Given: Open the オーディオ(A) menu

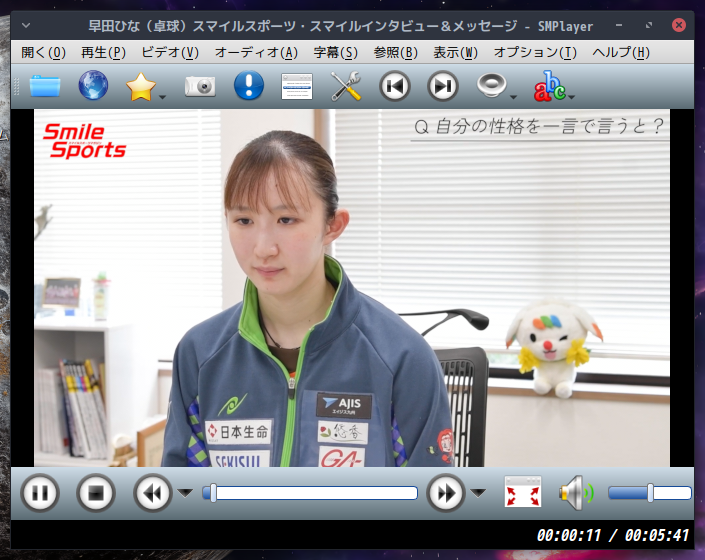Looking at the screenshot, I should pyautogui.click(x=256, y=53).
